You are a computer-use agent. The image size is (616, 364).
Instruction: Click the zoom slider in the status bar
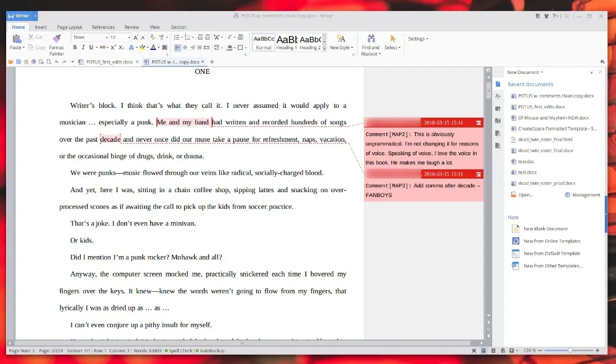(570, 350)
